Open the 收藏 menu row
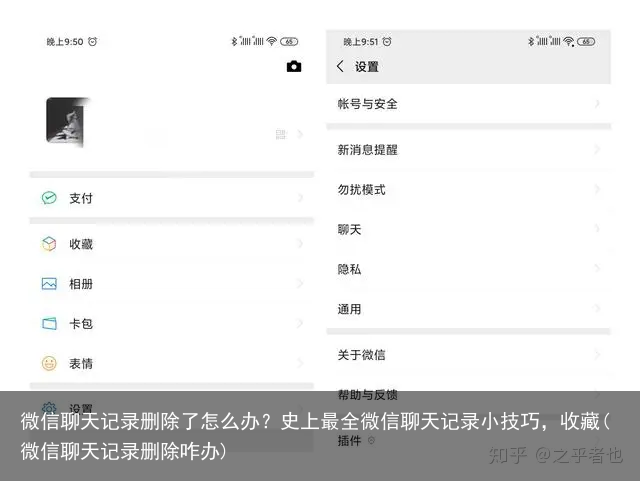 [x=172, y=244]
